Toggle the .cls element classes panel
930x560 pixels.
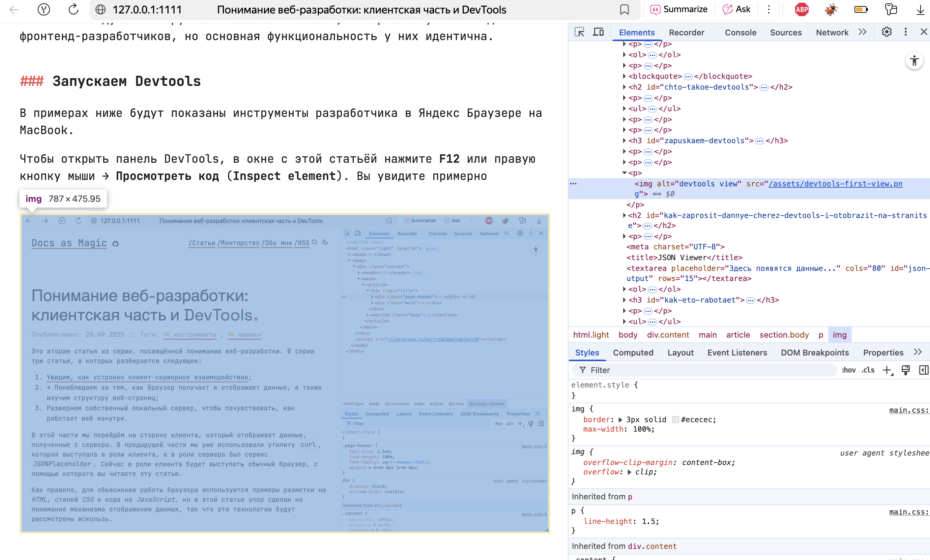tap(868, 370)
